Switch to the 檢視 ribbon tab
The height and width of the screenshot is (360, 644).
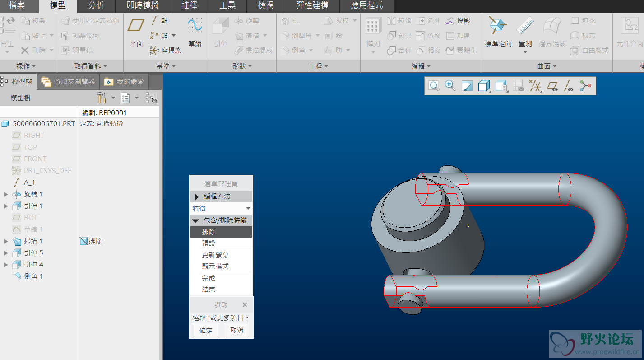click(x=266, y=6)
